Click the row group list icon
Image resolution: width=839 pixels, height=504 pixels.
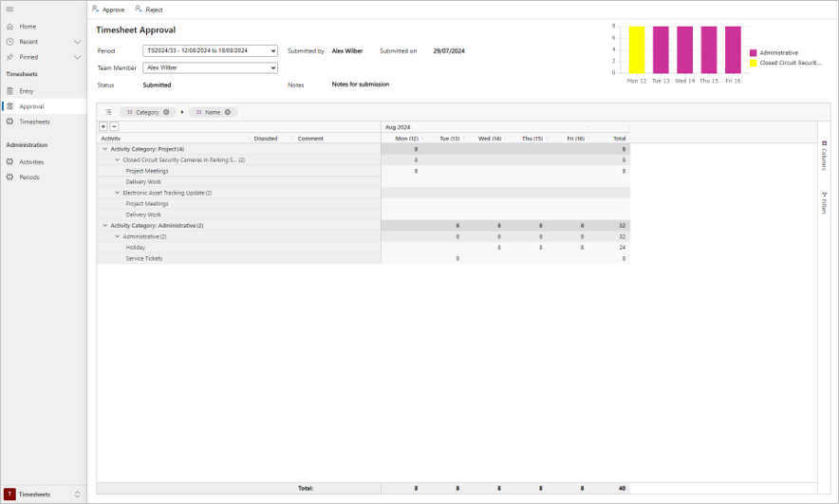108,112
